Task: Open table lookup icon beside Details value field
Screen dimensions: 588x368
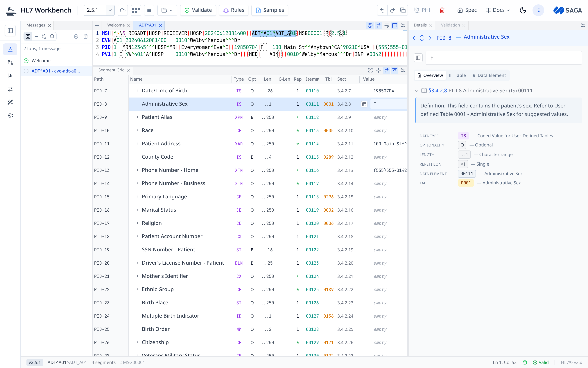Action: click(418, 58)
